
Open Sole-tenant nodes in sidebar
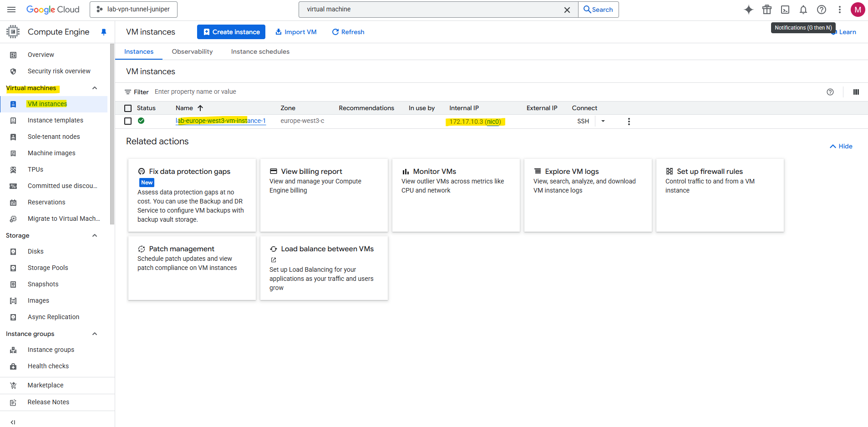[54, 137]
